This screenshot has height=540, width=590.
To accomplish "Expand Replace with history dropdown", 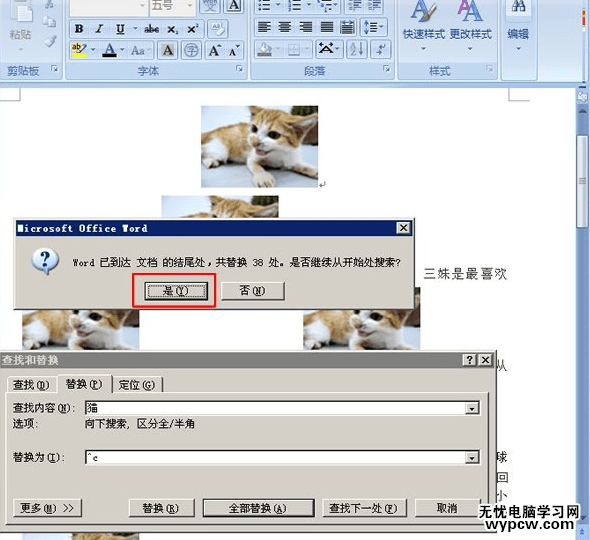I will 472,458.
